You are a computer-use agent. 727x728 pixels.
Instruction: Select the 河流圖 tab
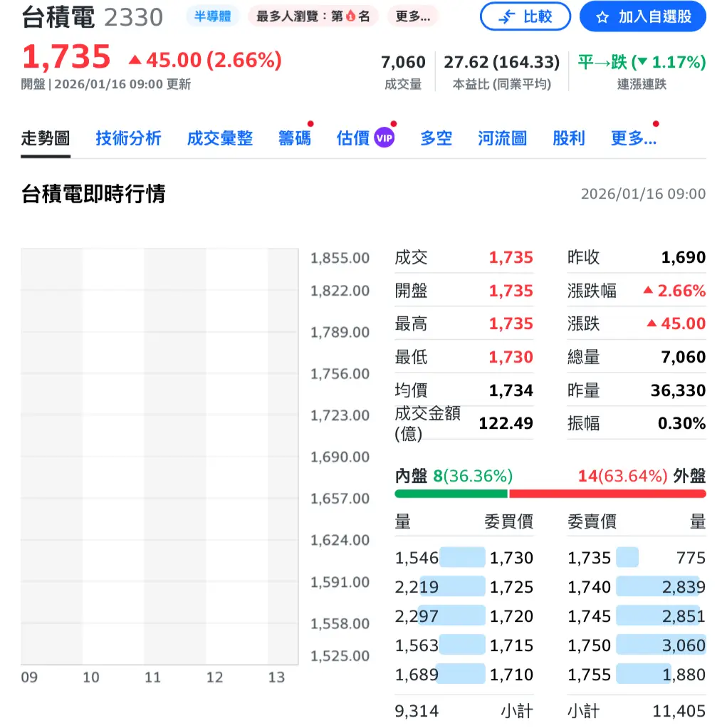point(502,138)
